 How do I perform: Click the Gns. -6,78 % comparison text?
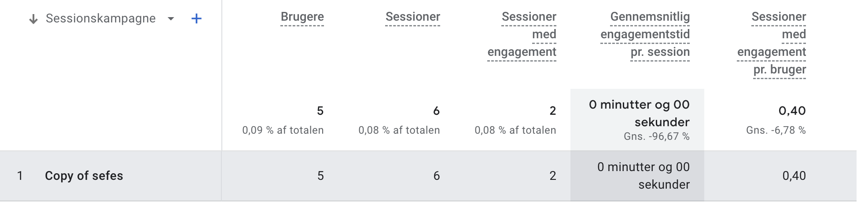coord(776,130)
